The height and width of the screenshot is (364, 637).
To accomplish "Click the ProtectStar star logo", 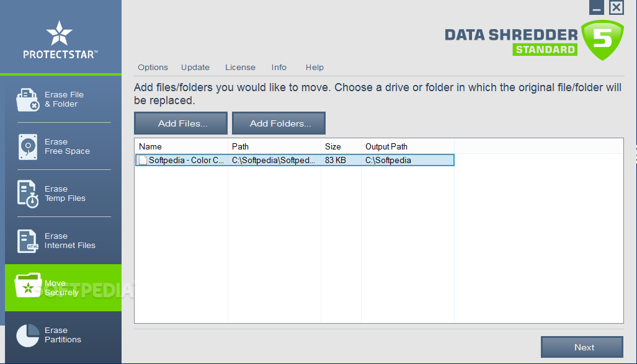I will (x=60, y=33).
